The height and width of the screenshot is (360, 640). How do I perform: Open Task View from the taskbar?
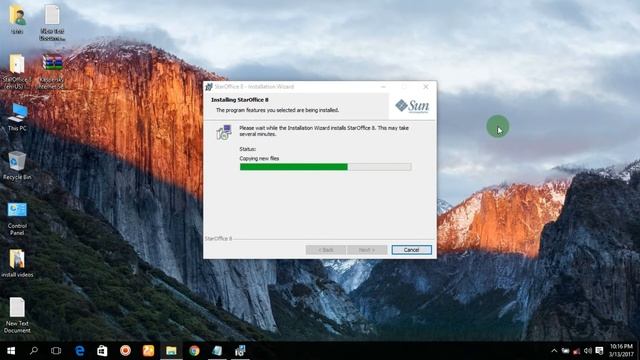(x=56, y=351)
